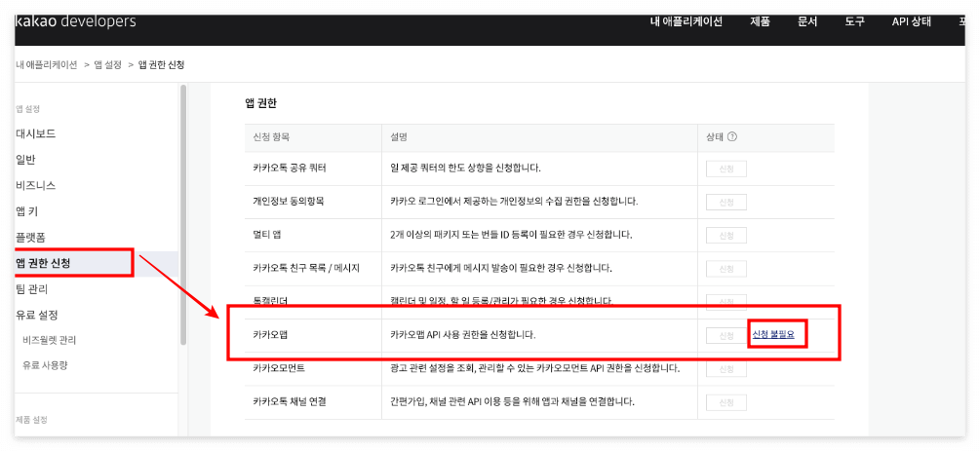Click the sidebar vertical scrollbar
The height and width of the screenshot is (451, 980).
[x=183, y=215]
